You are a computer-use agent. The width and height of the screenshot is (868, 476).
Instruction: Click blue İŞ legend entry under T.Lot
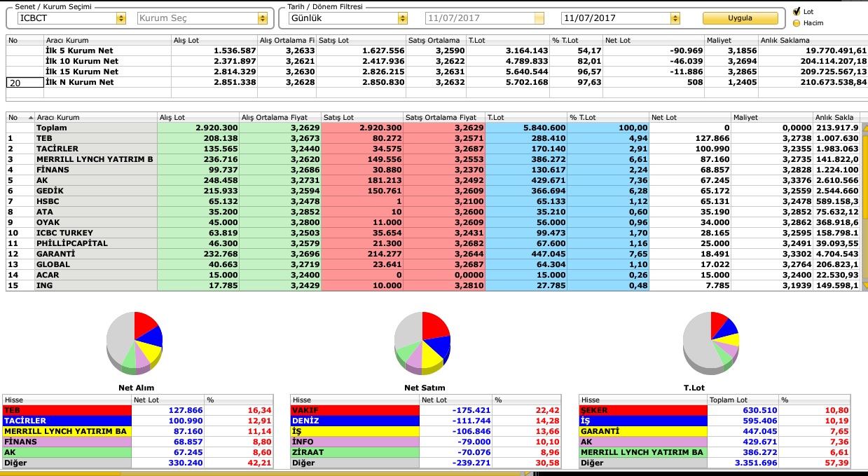643,421
